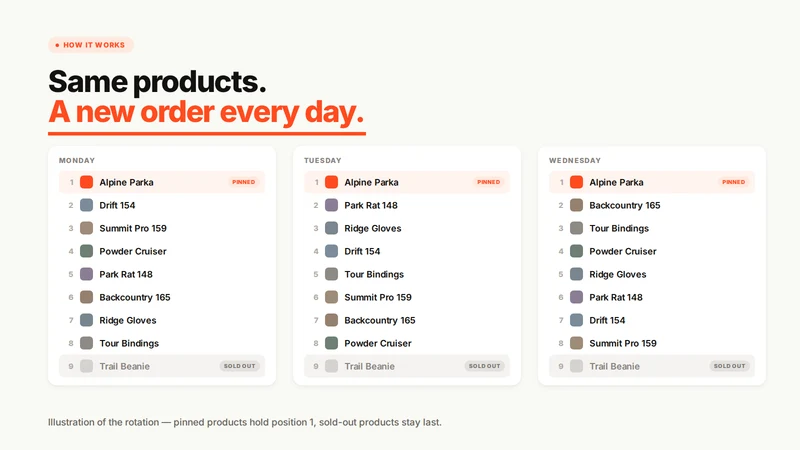This screenshot has width=800, height=450.
Task: Select Tour Bindings in the Monday list
Action: [162, 343]
